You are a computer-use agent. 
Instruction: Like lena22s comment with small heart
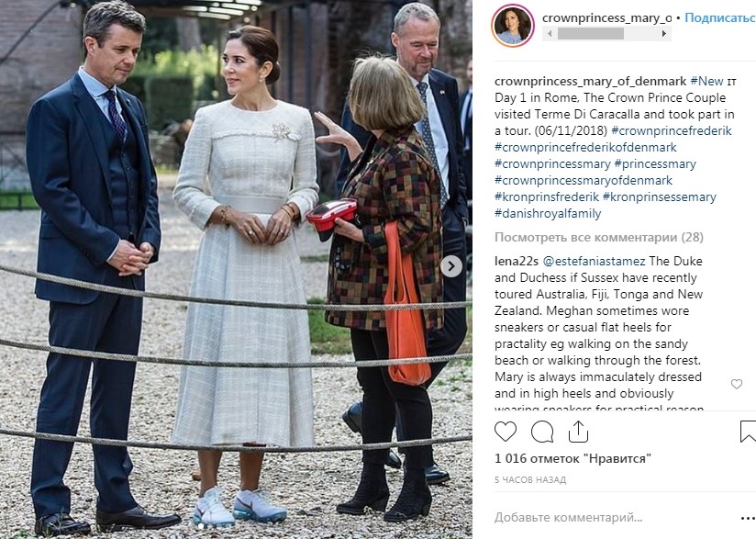(x=736, y=384)
